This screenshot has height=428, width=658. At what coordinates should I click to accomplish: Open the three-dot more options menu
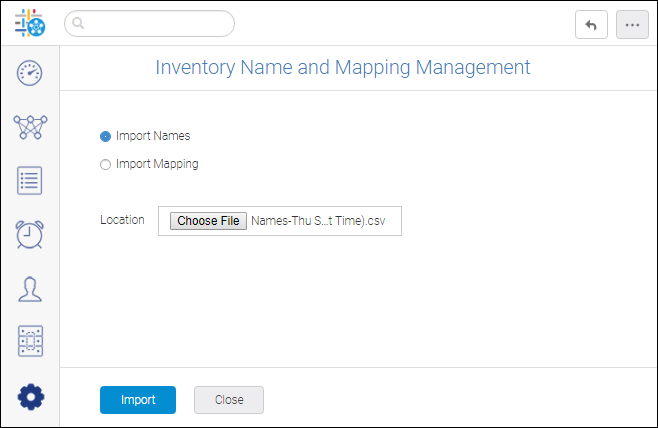[x=632, y=25]
